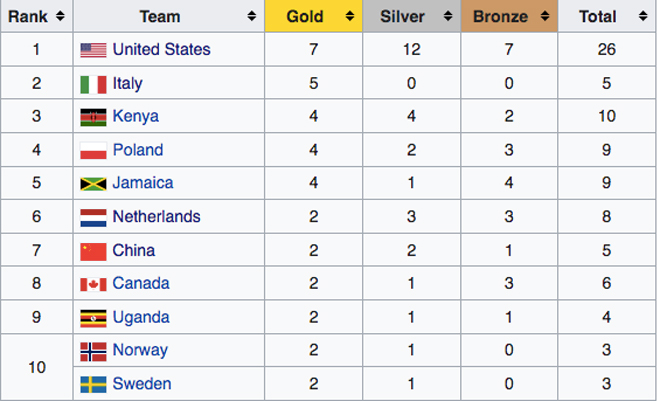Click the Netherlands flag icon
The width and height of the screenshot is (660, 401).
(x=93, y=217)
